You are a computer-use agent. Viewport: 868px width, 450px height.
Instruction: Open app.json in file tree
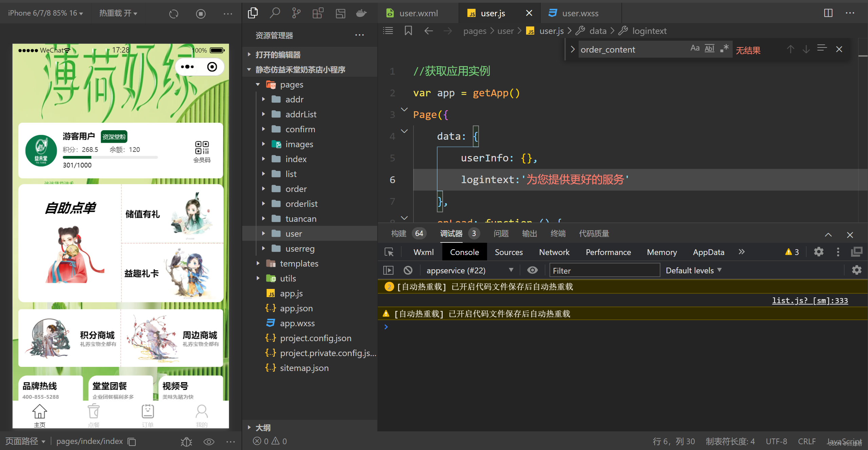(x=309, y=308)
